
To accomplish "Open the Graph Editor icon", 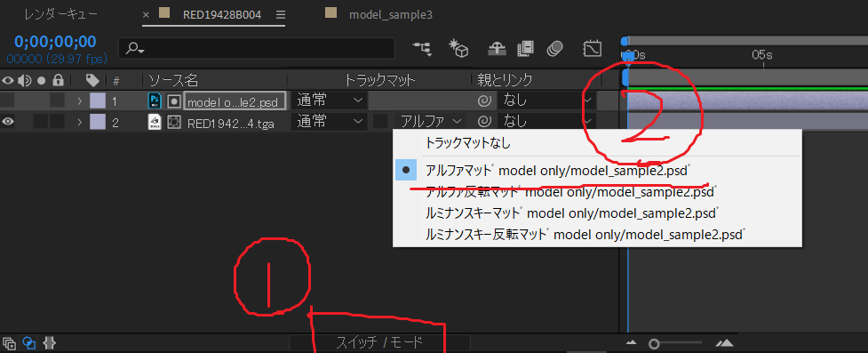I will (x=593, y=49).
